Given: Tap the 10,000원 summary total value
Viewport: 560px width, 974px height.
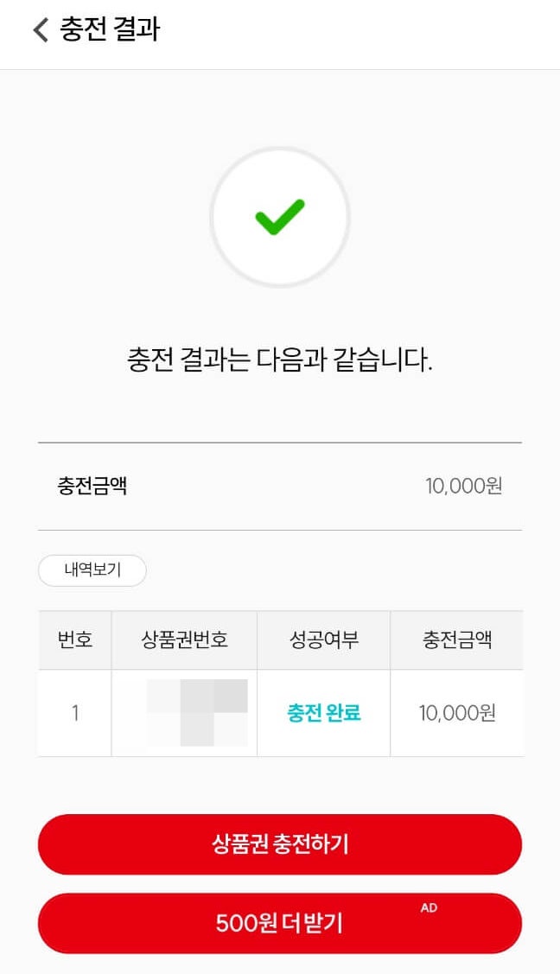Looking at the screenshot, I should click(x=463, y=486).
